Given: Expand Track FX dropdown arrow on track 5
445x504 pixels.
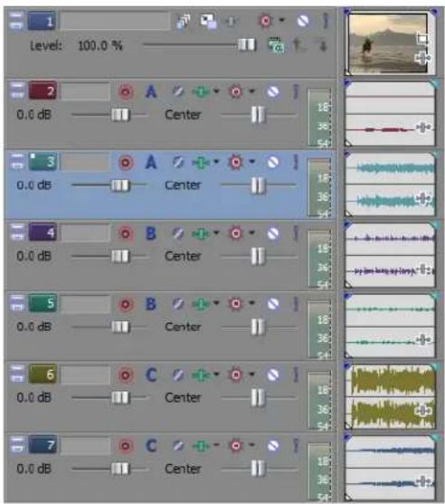Looking at the screenshot, I should point(216,303).
